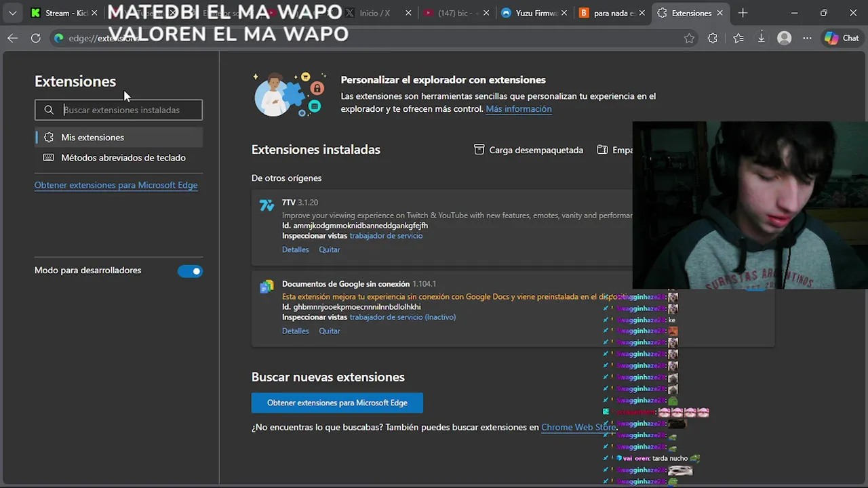This screenshot has height=488, width=868.
Task: Go back with the browser back arrow
Action: tap(12, 38)
